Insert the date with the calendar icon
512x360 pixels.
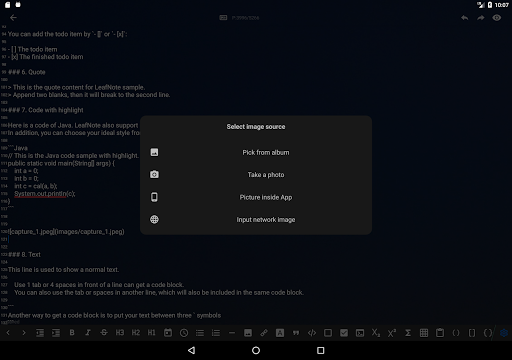[168, 333]
